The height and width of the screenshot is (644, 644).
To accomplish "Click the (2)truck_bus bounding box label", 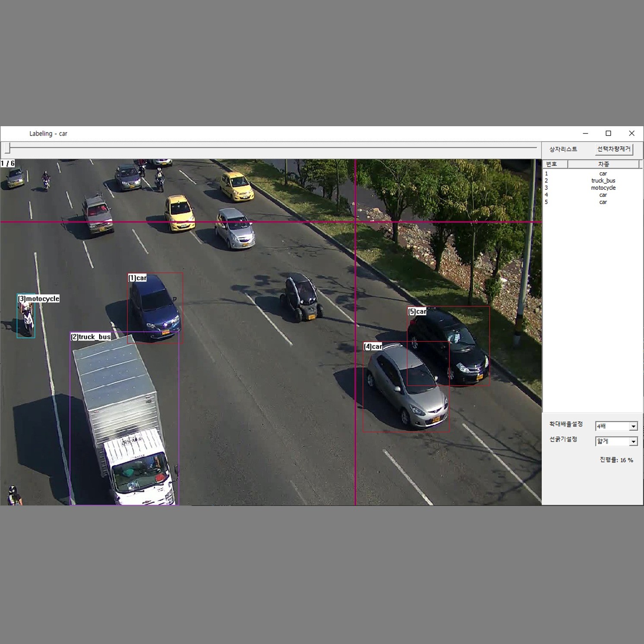I will tap(91, 337).
